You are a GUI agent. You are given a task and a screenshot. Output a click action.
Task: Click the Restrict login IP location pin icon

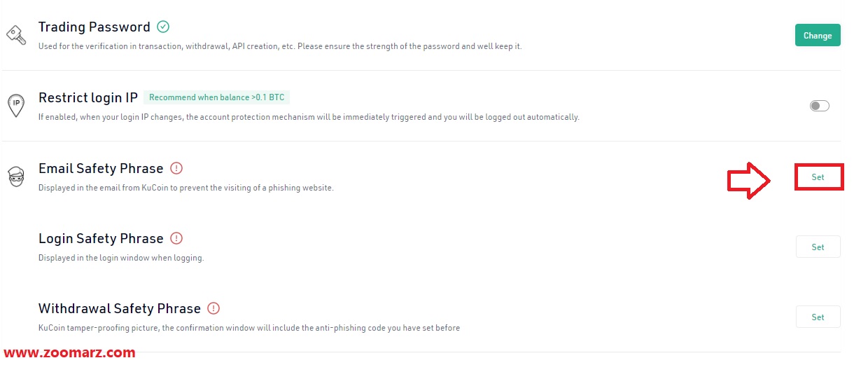[16, 105]
